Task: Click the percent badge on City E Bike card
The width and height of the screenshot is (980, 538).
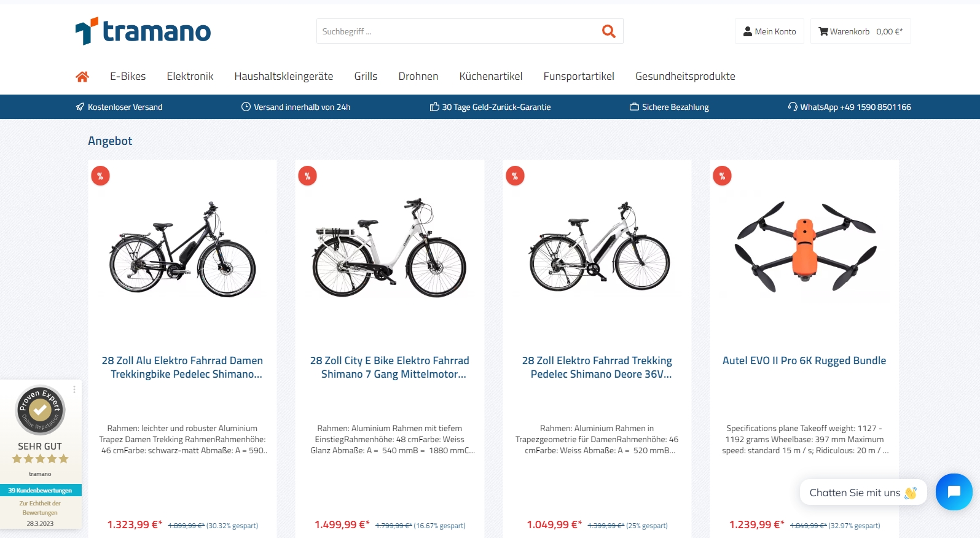Action: click(307, 176)
